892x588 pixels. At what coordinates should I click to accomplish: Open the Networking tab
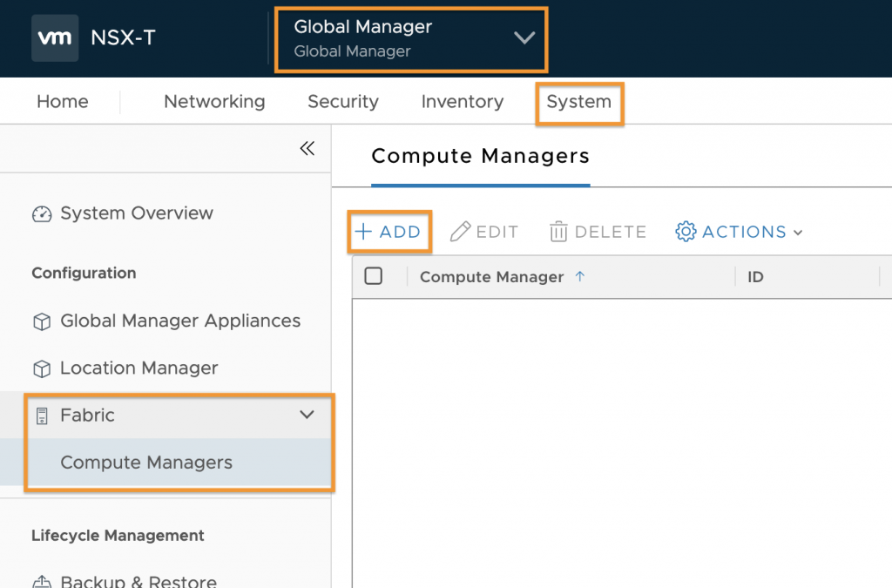tap(214, 101)
